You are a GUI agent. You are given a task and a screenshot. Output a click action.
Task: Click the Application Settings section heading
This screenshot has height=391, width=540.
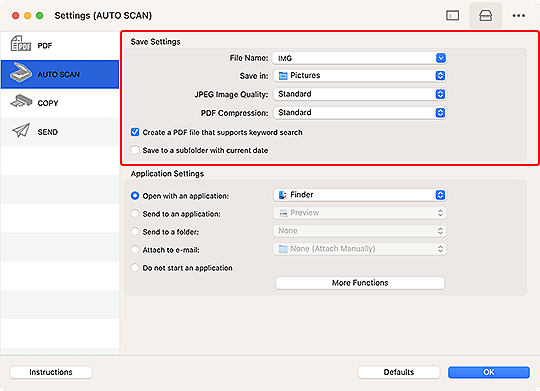[167, 174]
